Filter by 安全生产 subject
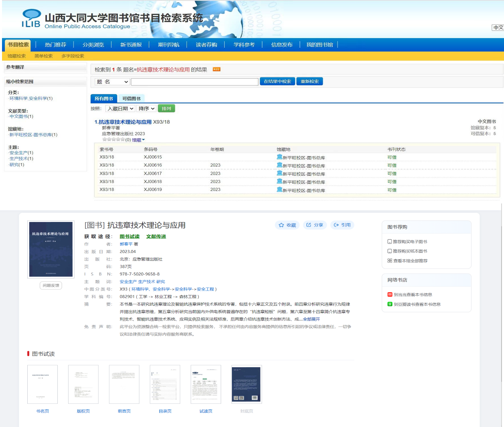The image size is (504, 427). [x=18, y=153]
